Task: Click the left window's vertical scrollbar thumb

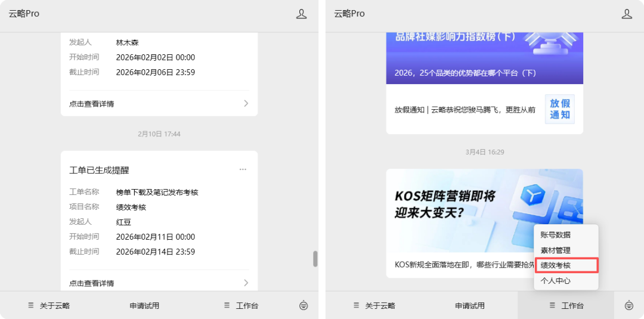Action: [315, 259]
